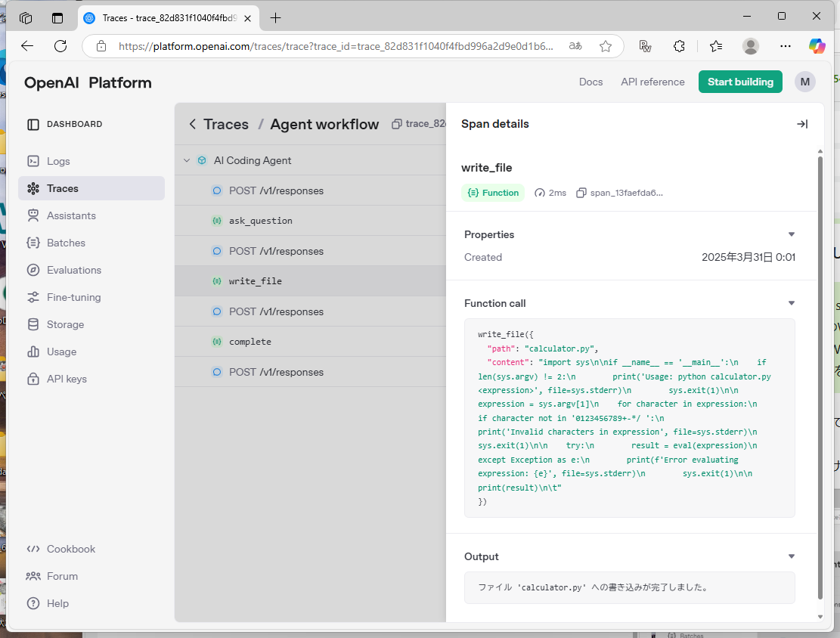Click the output text about calculator.py
The image size is (840, 638).
point(593,587)
